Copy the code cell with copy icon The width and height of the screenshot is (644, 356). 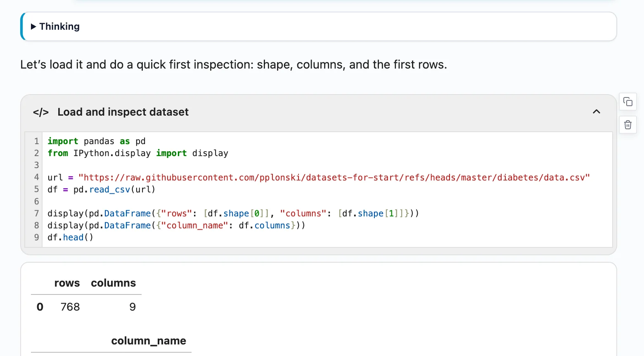click(x=628, y=102)
